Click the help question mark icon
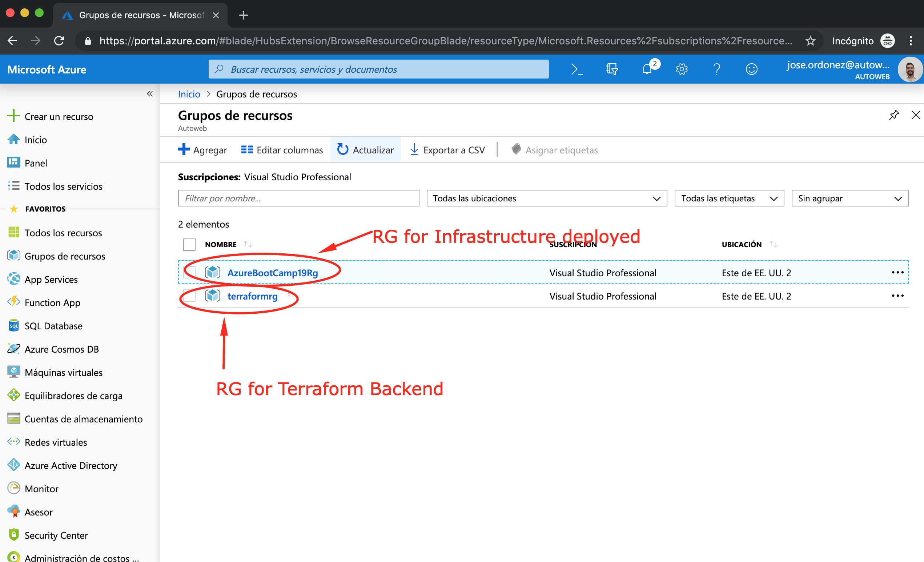Viewport: 924px width, 562px height. point(716,69)
